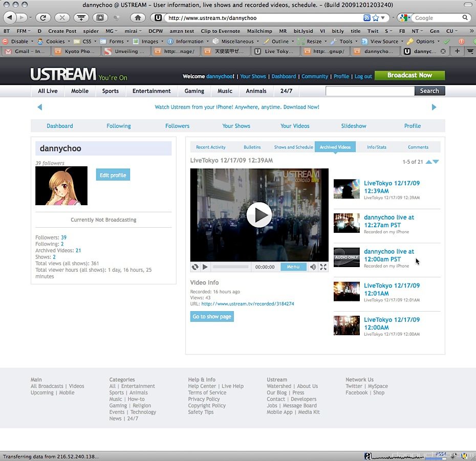The width and height of the screenshot is (476, 461).
Task: Bookmark page using the star icon
Action: (376, 17)
